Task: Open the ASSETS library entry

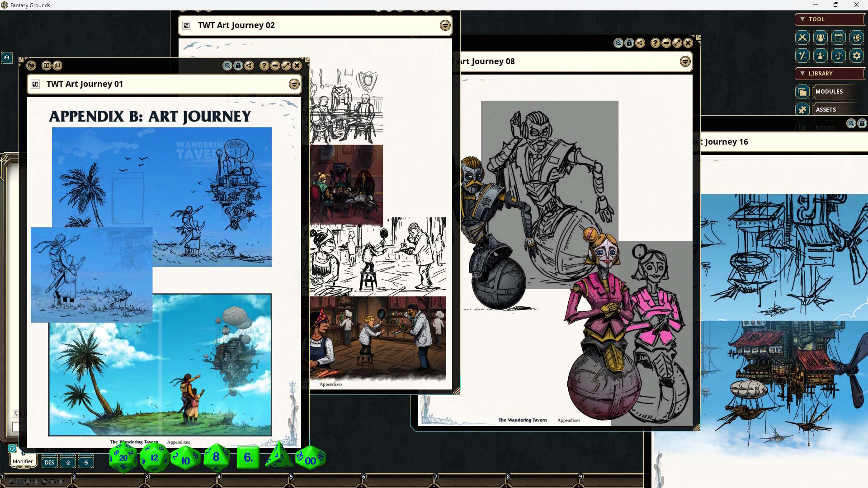Action: 839,110
